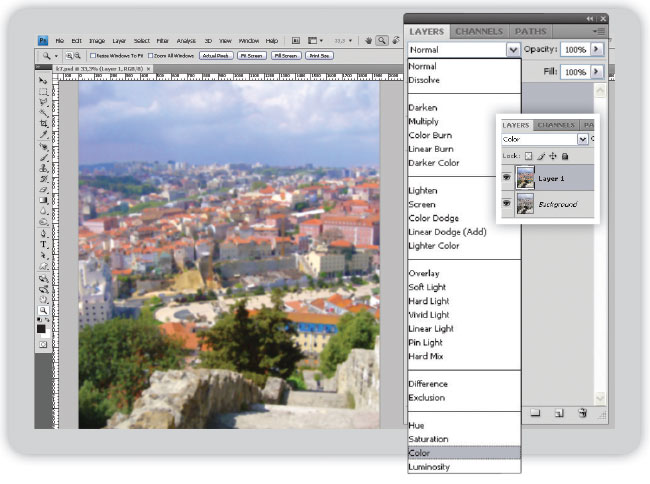
Task: Choose the Rectangular Marquee tool
Action: (43, 91)
